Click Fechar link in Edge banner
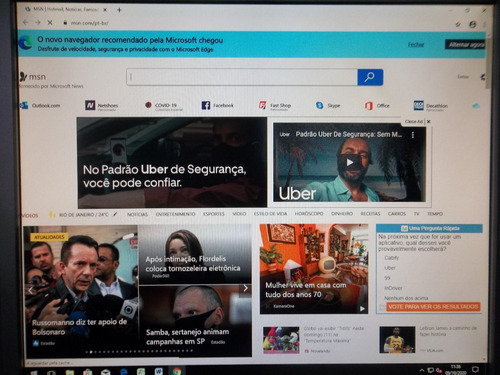Viewport: 500px width, 375px height. click(416, 44)
